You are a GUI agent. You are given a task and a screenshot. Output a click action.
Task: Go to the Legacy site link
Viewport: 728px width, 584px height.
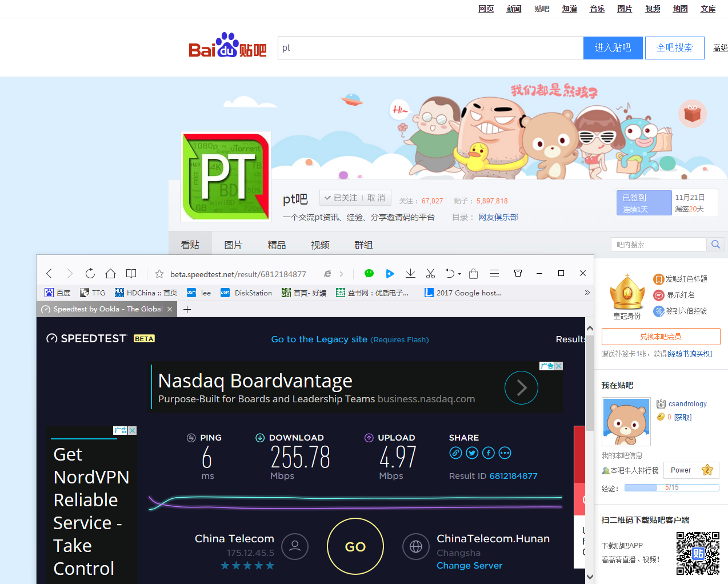coord(319,339)
